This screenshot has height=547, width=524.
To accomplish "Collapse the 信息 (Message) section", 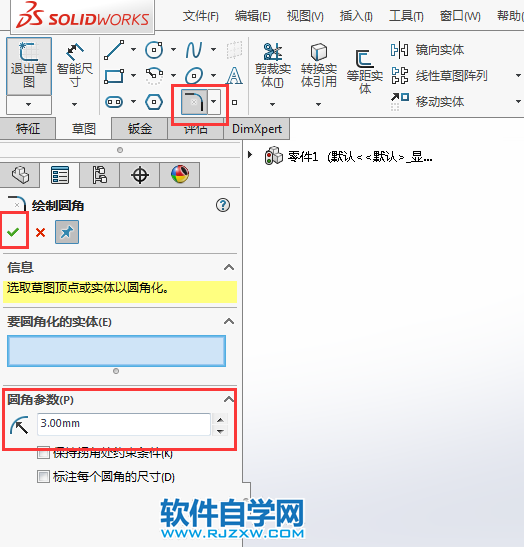I will (229, 268).
